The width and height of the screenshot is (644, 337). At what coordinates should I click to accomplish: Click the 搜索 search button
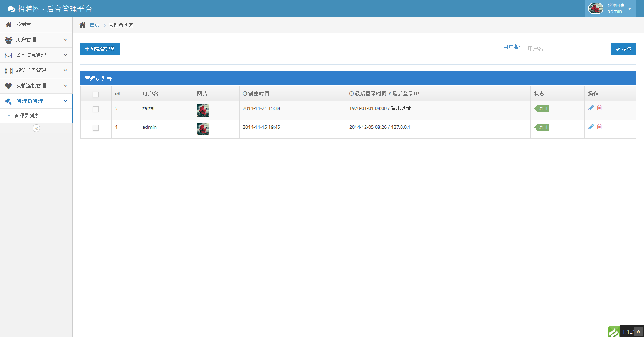[623, 49]
